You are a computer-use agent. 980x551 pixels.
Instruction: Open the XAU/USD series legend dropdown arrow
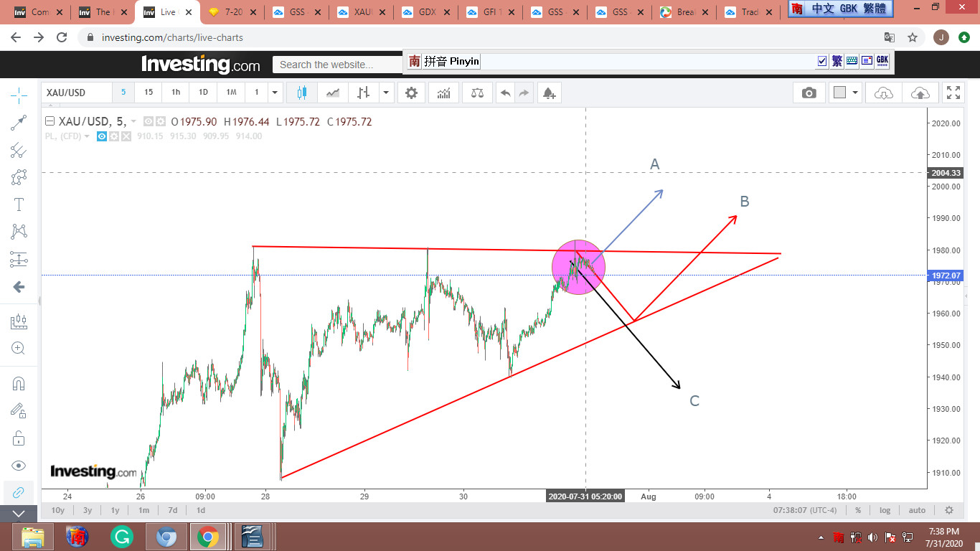[x=133, y=122]
